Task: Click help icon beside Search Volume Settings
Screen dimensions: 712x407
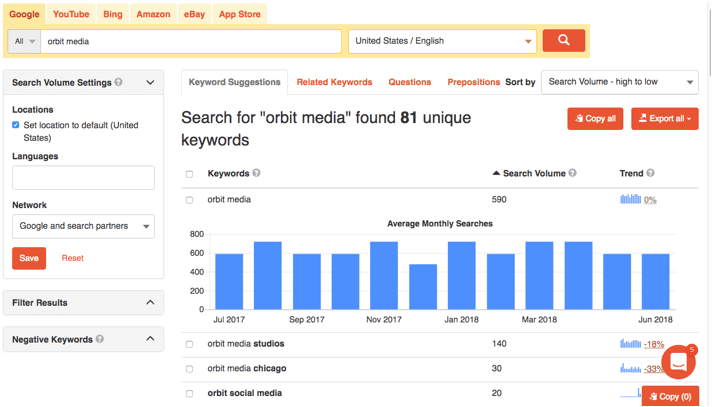Action: tap(119, 82)
